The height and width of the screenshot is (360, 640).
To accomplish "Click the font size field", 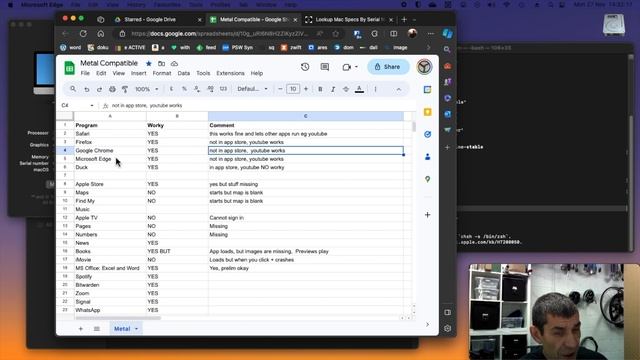I will [293, 89].
